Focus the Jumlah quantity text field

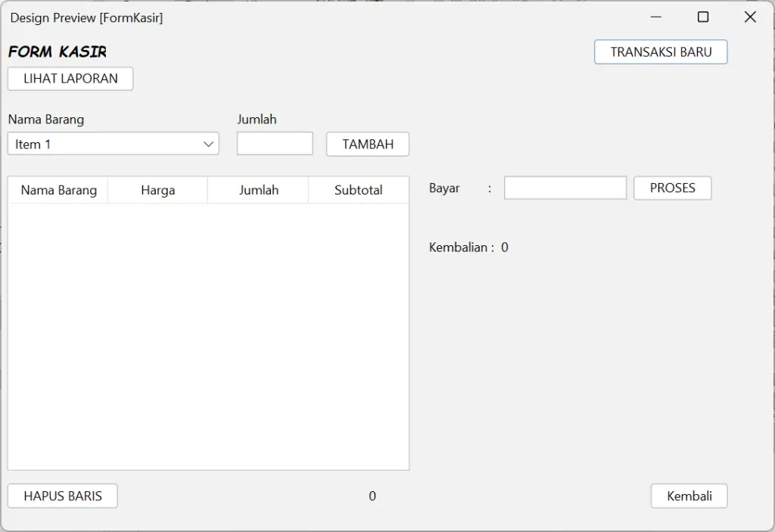pyautogui.click(x=275, y=144)
